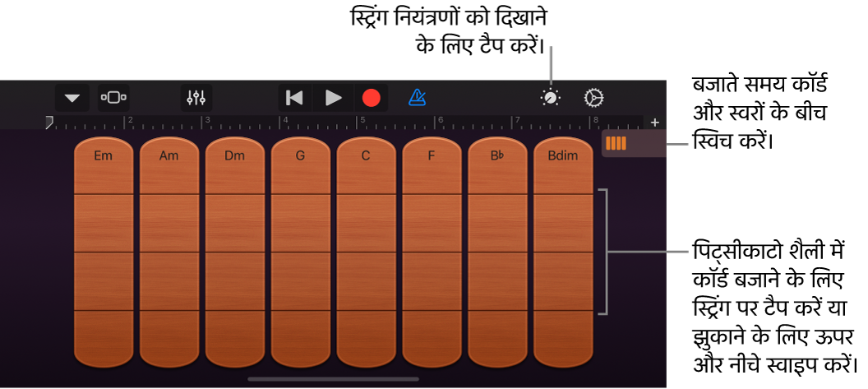Viewport: 868px width, 389px height.
Task: Go to the beginning of the song
Action: (x=293, y=98)
